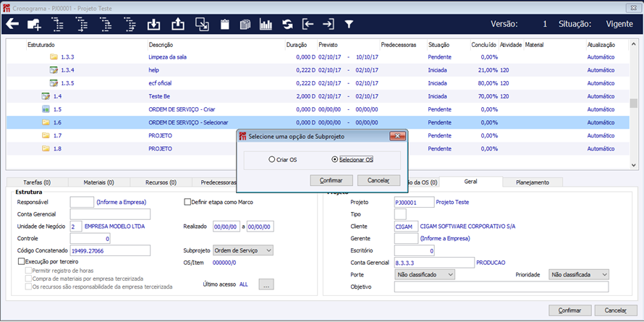Select the row Limpeza da sala
This screenshot has width=644, height=322.
click(x=317, y=57)
